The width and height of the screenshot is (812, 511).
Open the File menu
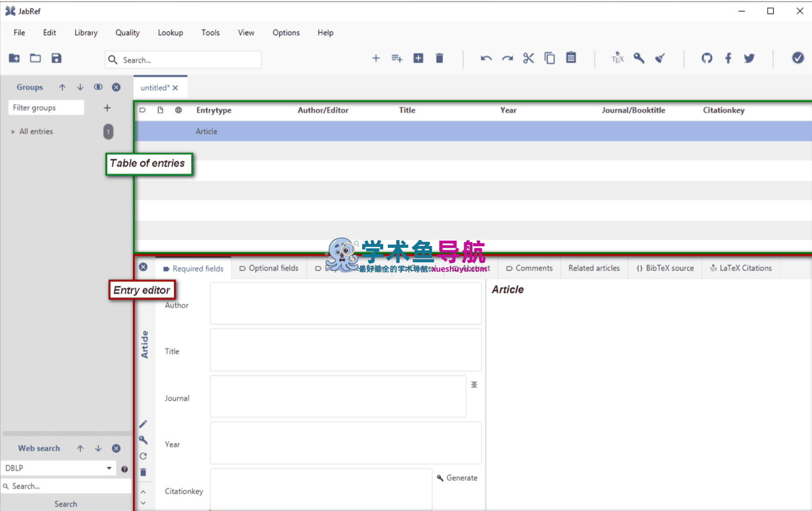pyautogui.click(x=19, y=33)
